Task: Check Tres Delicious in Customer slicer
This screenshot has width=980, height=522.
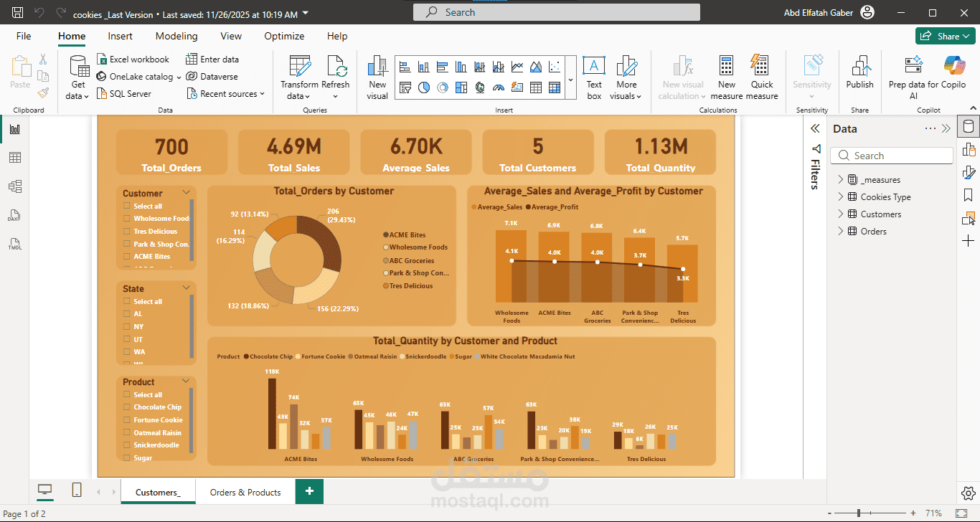Action: point(127,231)
